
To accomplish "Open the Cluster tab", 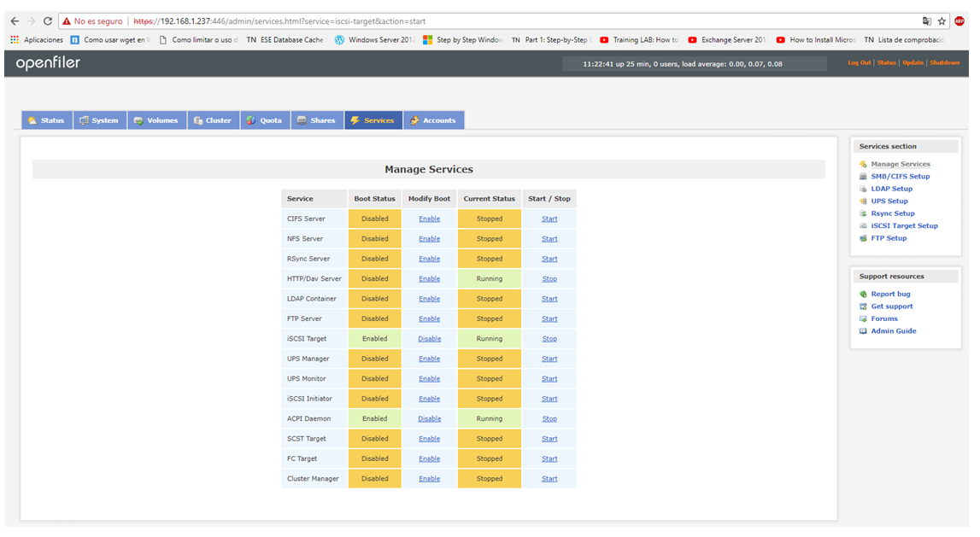I will point(213,120).
